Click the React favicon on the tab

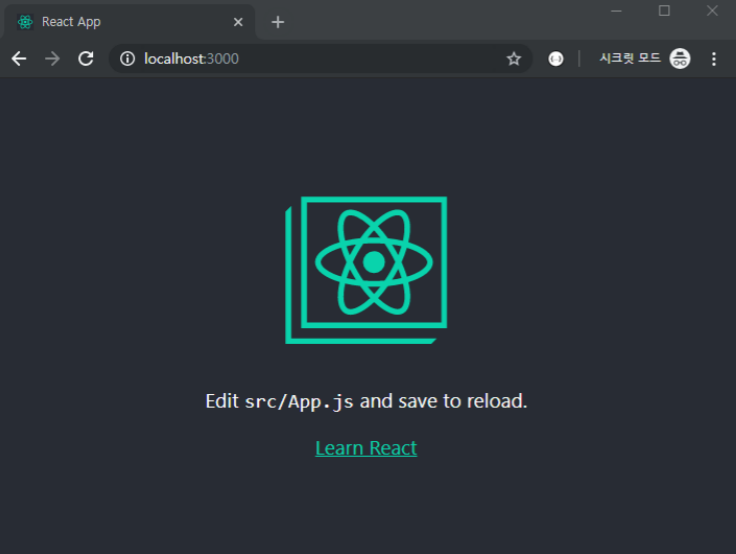(x=25, y=22)
